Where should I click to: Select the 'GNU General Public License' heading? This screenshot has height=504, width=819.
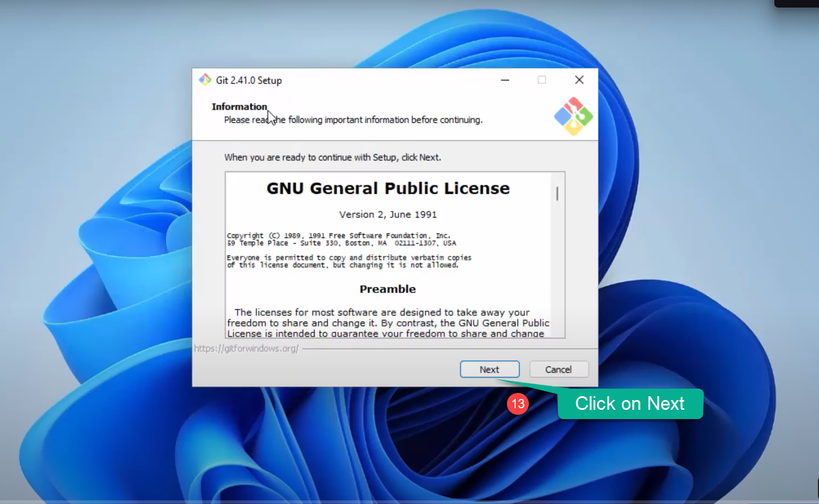pos(388,188)
